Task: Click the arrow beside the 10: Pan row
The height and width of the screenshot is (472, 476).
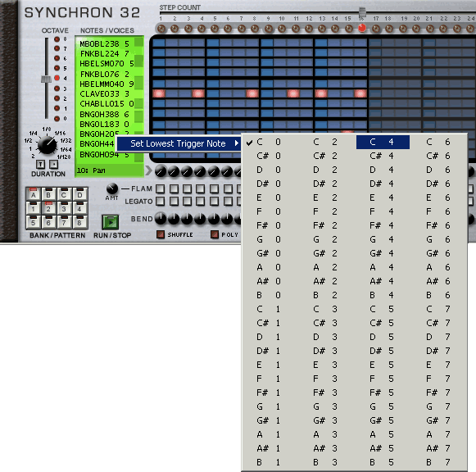Action: [148, 170]
